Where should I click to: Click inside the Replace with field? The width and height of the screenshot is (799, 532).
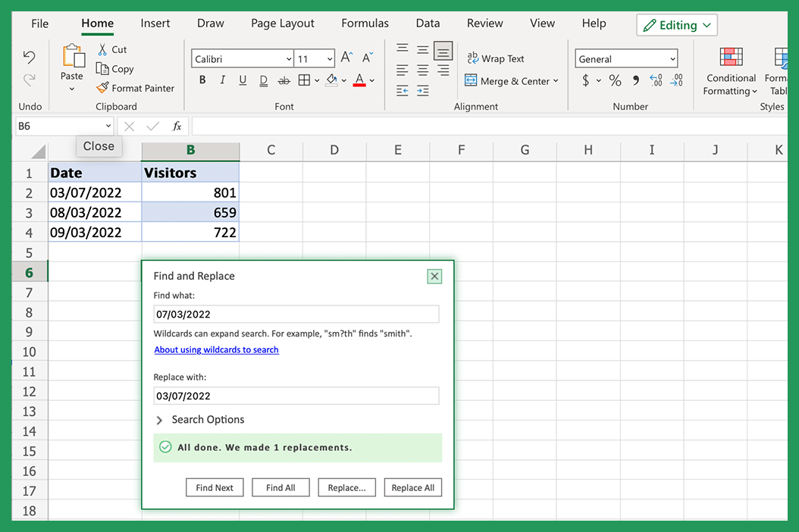tap(297, 396)
